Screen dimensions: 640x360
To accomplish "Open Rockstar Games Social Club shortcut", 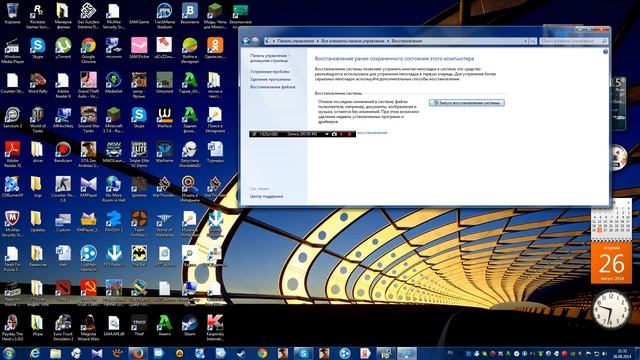I will click(38, 16).
